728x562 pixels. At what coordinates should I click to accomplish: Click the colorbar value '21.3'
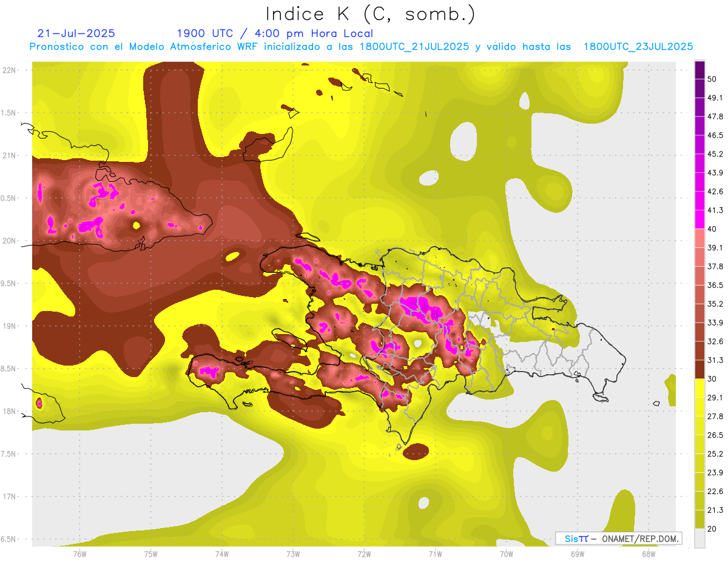point(715,510)
